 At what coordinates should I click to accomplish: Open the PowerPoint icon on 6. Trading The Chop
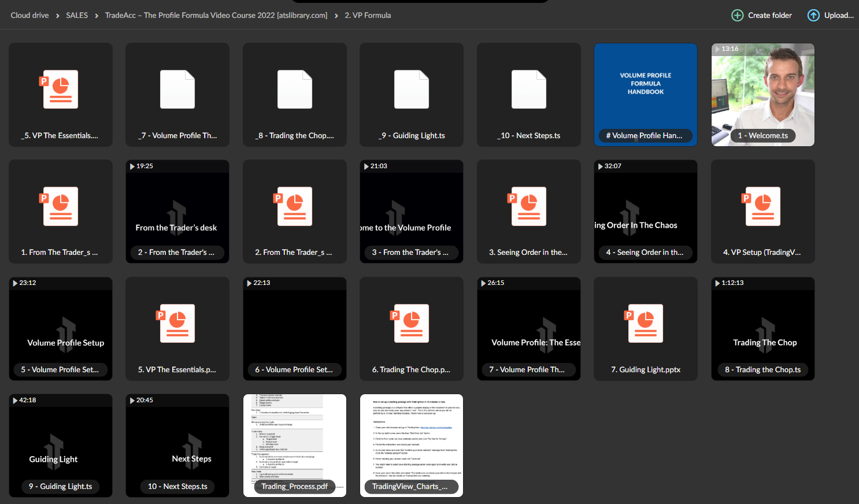(411, 324)
